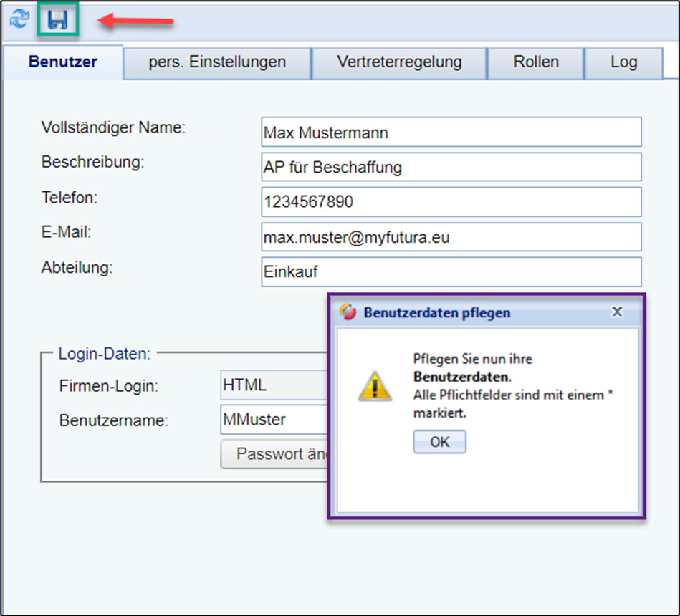Go to the Rollen tab
The image size is (680, 616).
(535, 62)
